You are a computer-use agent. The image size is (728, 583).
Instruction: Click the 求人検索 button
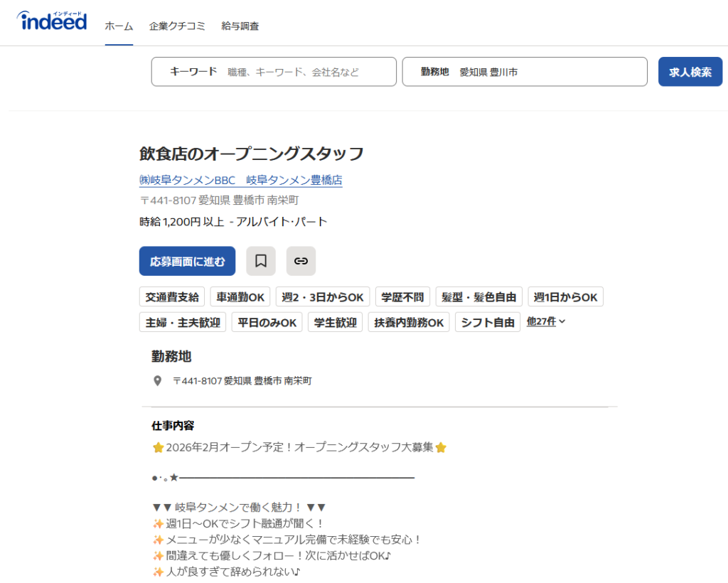690,72
